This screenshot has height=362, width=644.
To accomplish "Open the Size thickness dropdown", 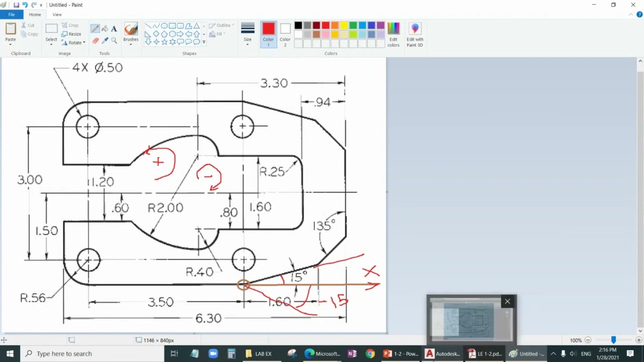I will (x=248, y=44).
